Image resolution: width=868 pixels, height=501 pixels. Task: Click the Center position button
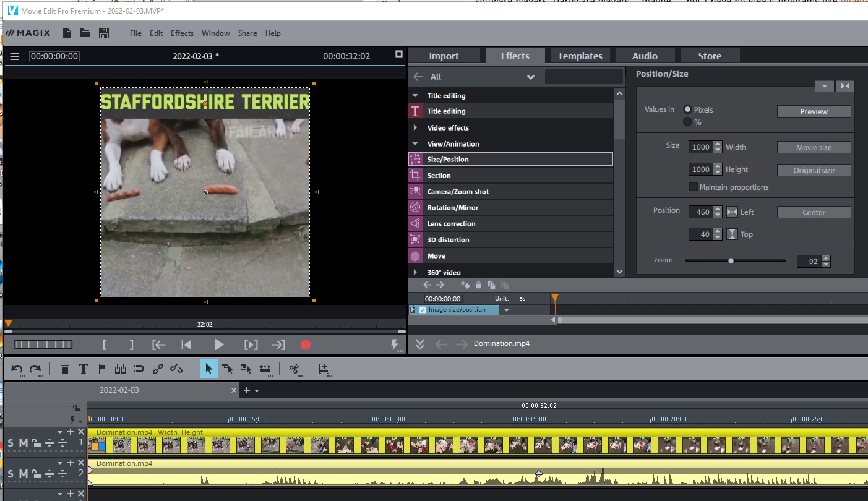point(814,212)
